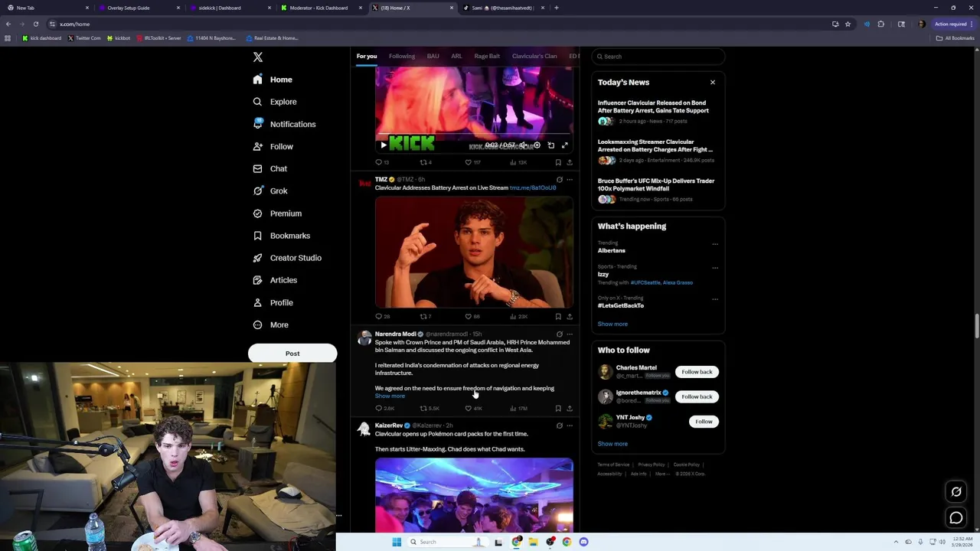Open the Narendra Modi post options menu
980x551 pixels.
click(x=569, y=334)
